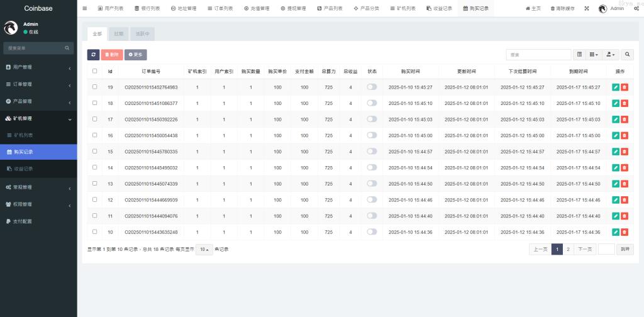Click the 搜索 table search input field
This screenshot has width=644, height=317.
coord(538,55)
